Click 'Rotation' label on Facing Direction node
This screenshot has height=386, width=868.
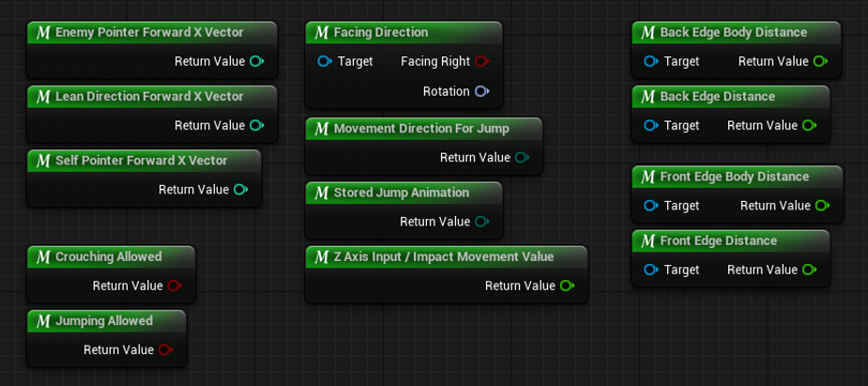(x=446, y=91)
